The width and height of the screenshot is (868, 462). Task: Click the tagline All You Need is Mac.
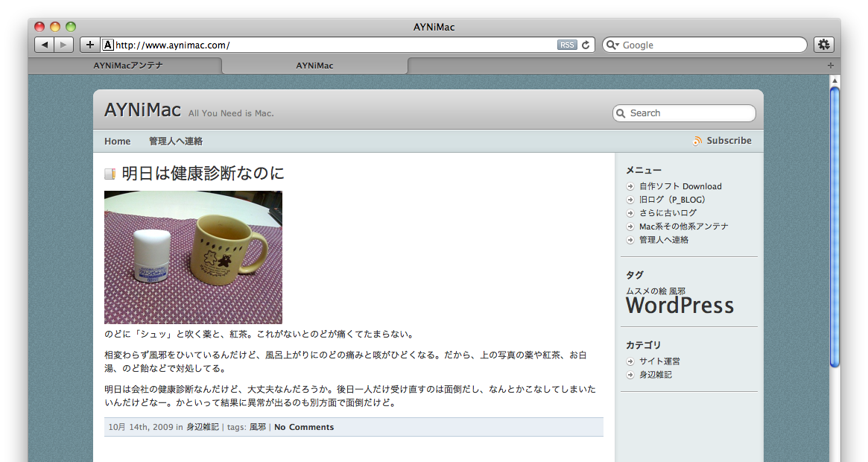point(231,113)
